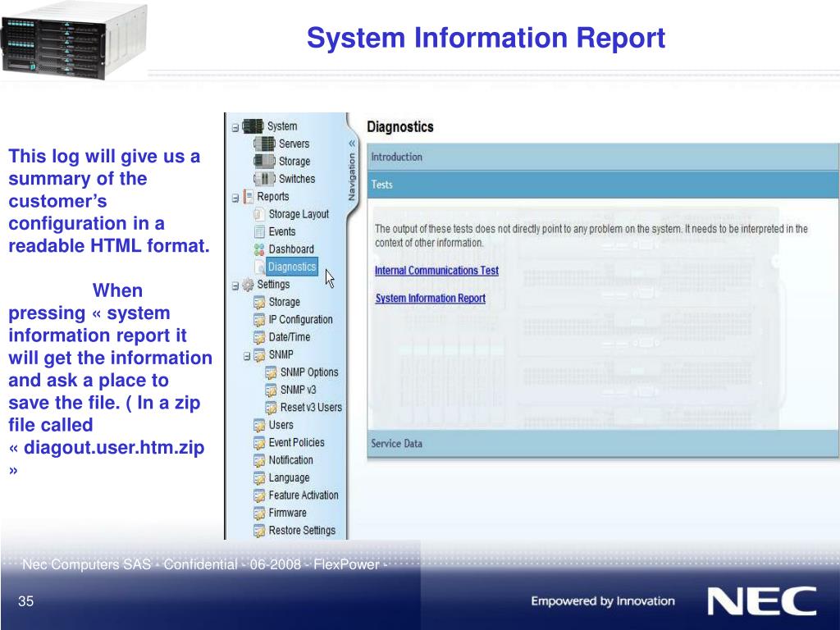This screenshot has height=630, width=840.
Task: Open Event Policies settings
Action: [297, 443]
